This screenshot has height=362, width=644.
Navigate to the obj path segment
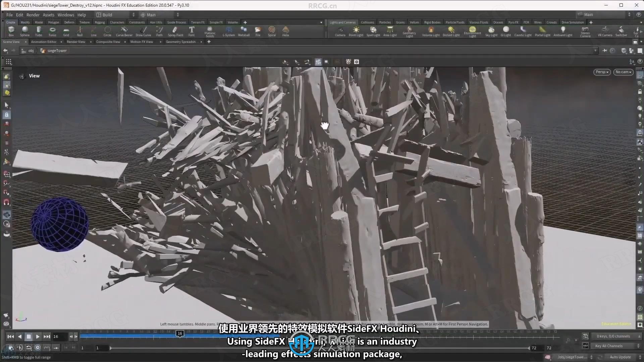point(28,51)
